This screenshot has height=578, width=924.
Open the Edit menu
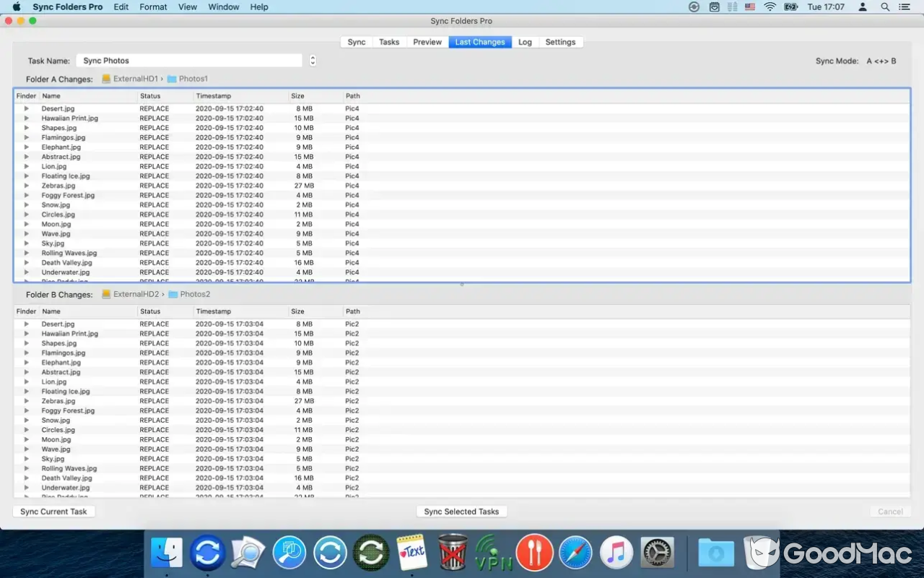click(x=121, y=7)
